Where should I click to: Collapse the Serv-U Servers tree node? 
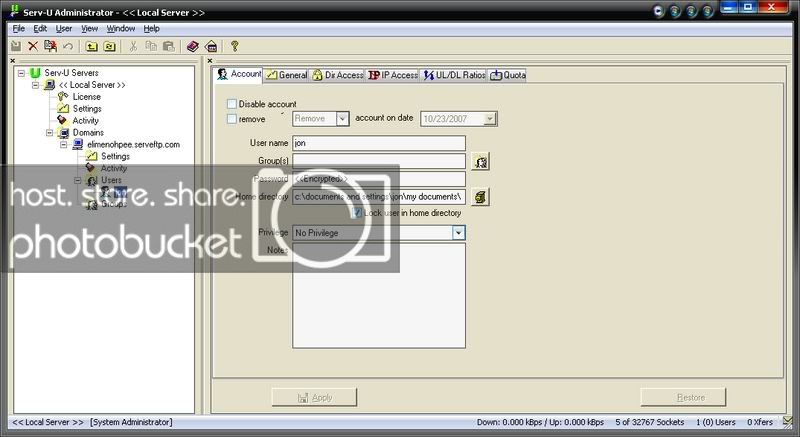click(21, 73)
